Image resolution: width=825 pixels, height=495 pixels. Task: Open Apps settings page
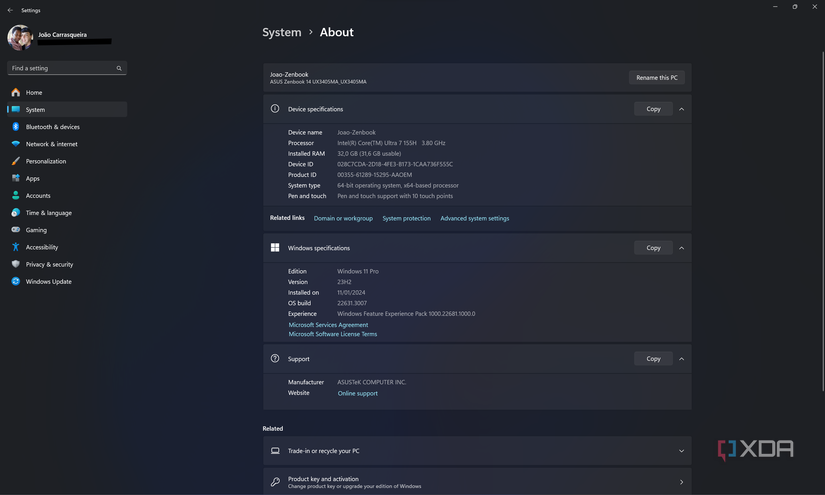[x=67, y=178]
